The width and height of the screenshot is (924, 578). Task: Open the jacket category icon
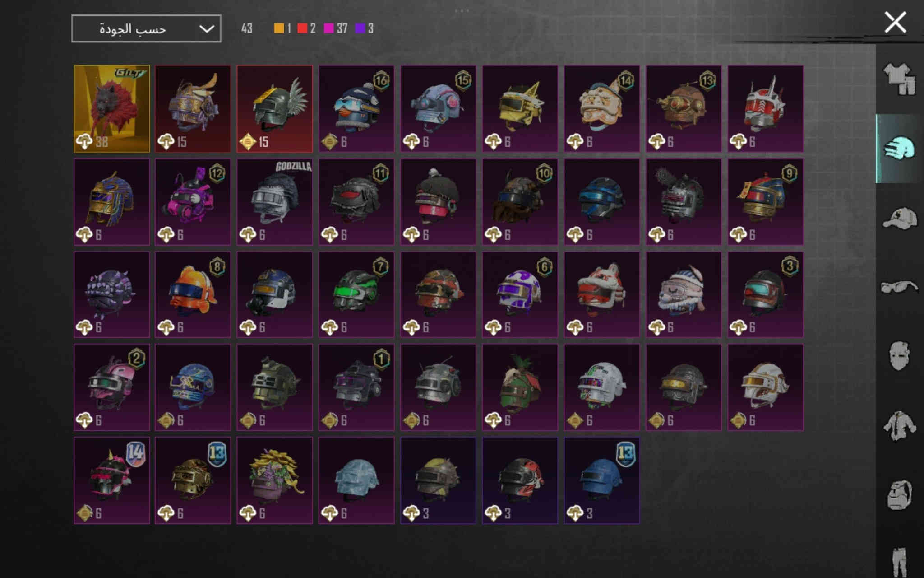pos(900,425)
